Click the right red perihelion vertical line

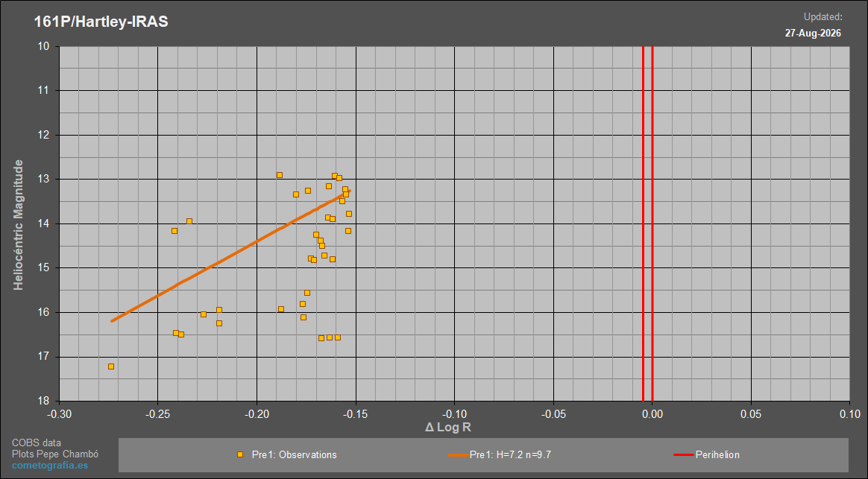point(652,223)
